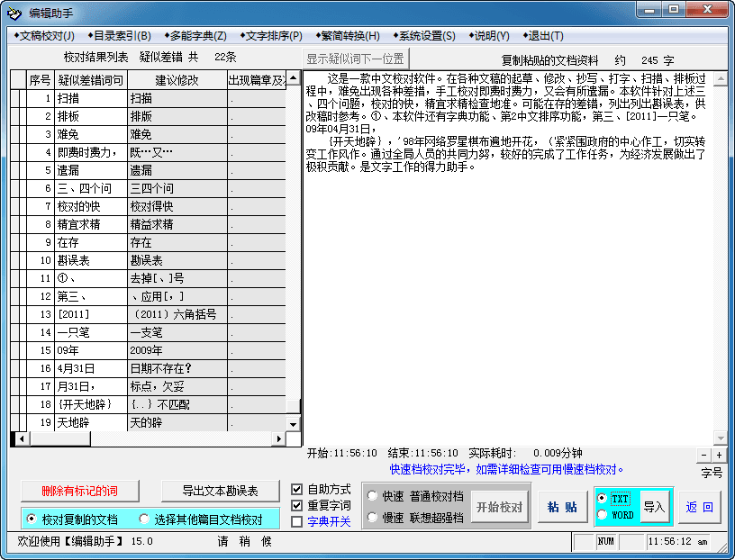Click the 删除有标记的词 button
This screenshot has width=735, height=560.
point(79,491)
